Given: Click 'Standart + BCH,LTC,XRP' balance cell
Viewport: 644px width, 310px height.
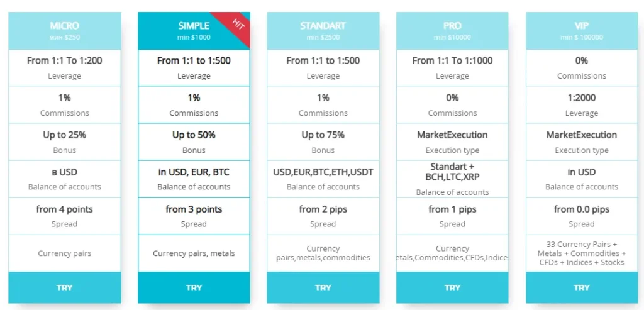Looking at the screenshot, I should [x=452, y=179].
